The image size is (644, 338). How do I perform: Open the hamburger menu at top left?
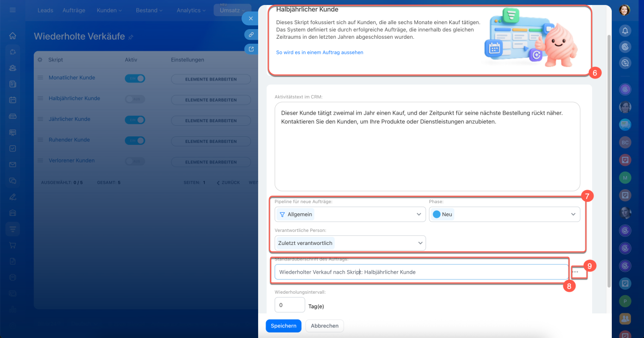[x=13, y=10]
